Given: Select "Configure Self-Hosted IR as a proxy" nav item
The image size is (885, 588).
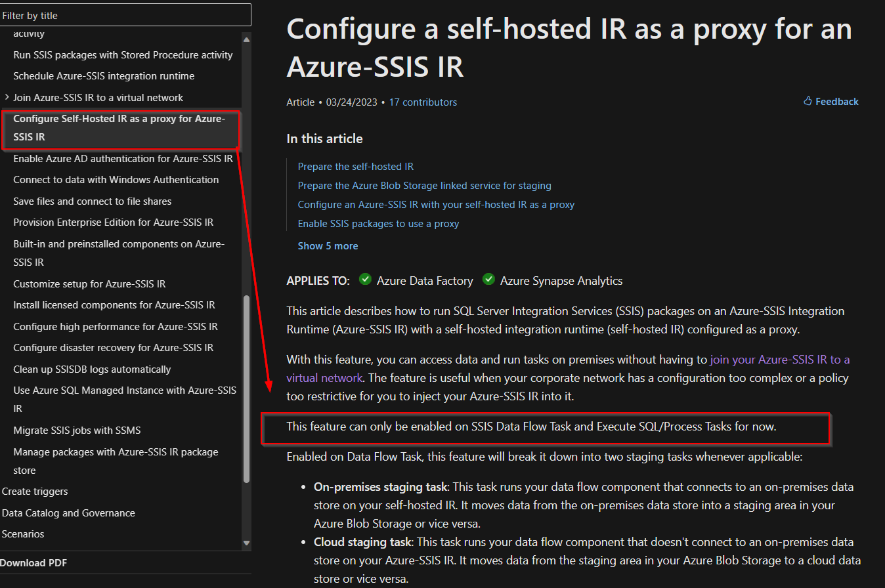Looking at the screenshot, I should 120,127.
